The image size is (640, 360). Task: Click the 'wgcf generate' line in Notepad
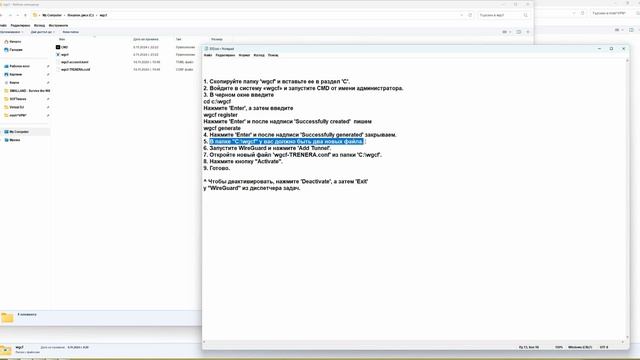(222, 128)
